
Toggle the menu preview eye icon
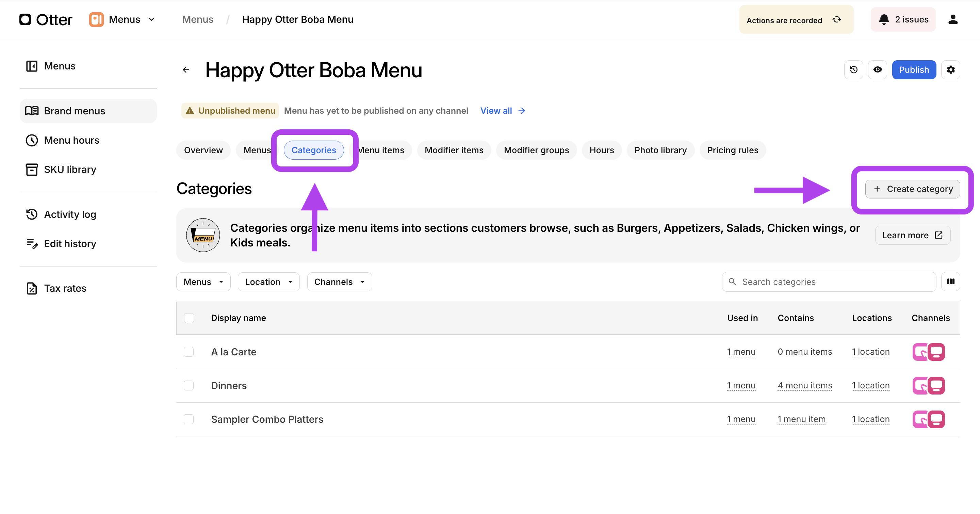click(x=878, y=70)
